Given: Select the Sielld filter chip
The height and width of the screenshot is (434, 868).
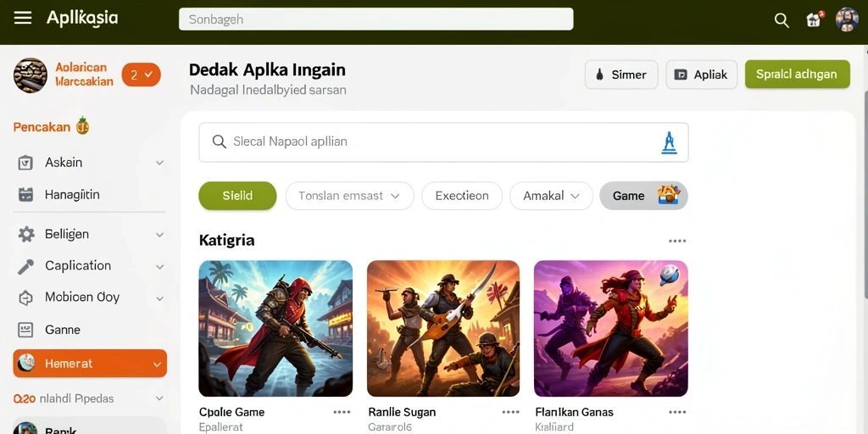Looking at the screenshot, I should pos(237,196).
